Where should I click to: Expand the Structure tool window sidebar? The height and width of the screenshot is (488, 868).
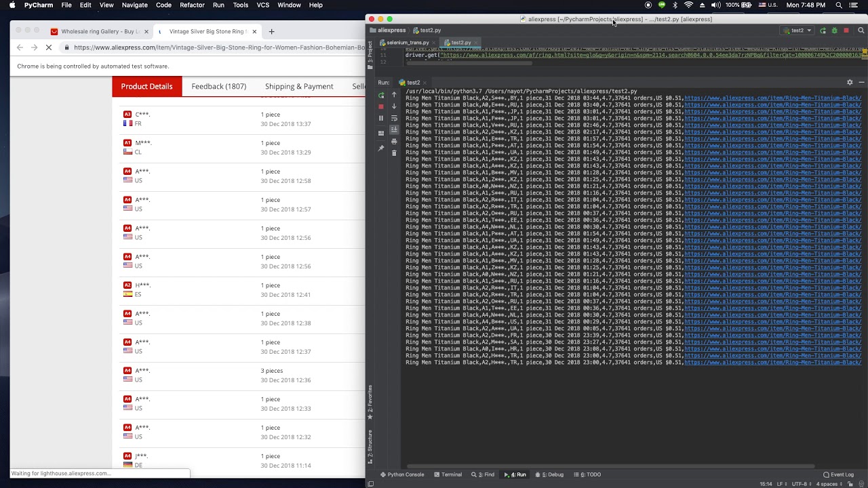[x=370, y=443]
